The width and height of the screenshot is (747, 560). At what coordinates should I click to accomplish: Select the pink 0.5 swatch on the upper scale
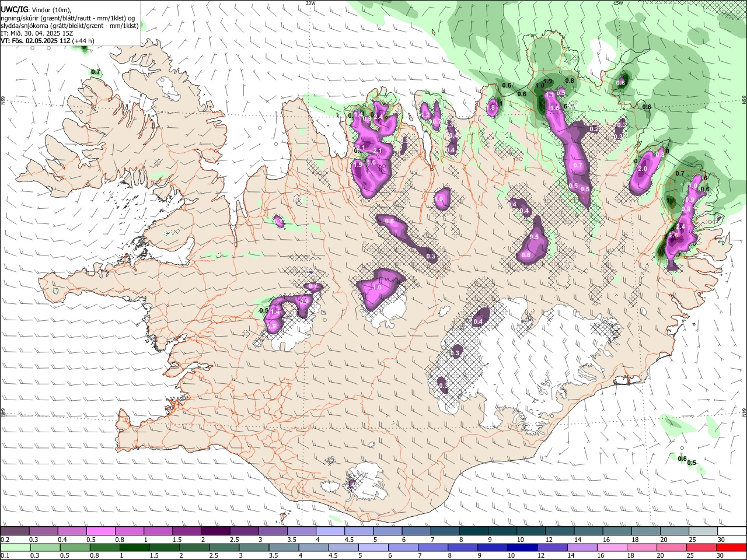[100, 531]
